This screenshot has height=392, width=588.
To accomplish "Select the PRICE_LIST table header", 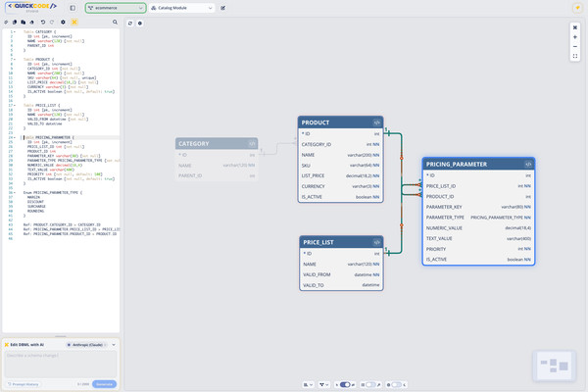I will click(x=341, y=242).
